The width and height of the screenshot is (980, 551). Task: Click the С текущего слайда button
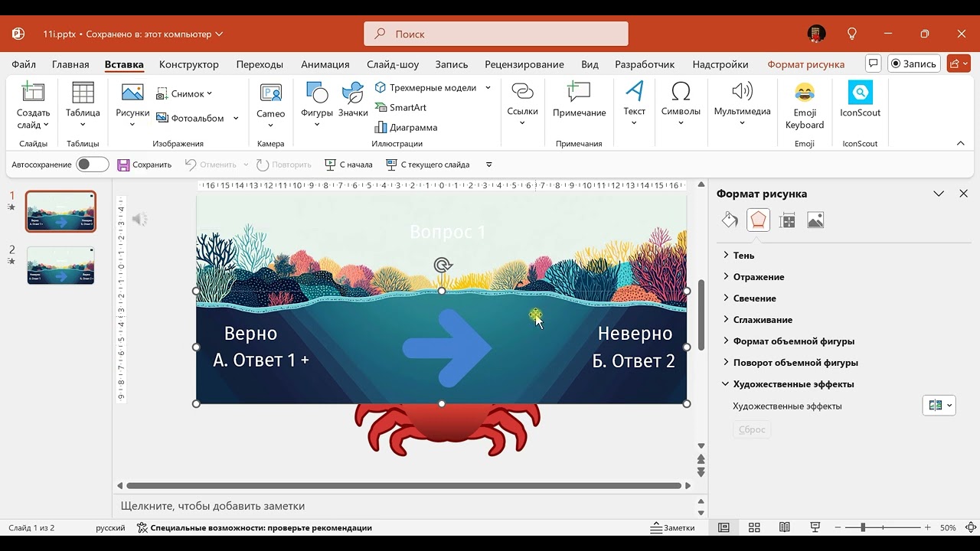pyautogui.click(x=427, y=165)
